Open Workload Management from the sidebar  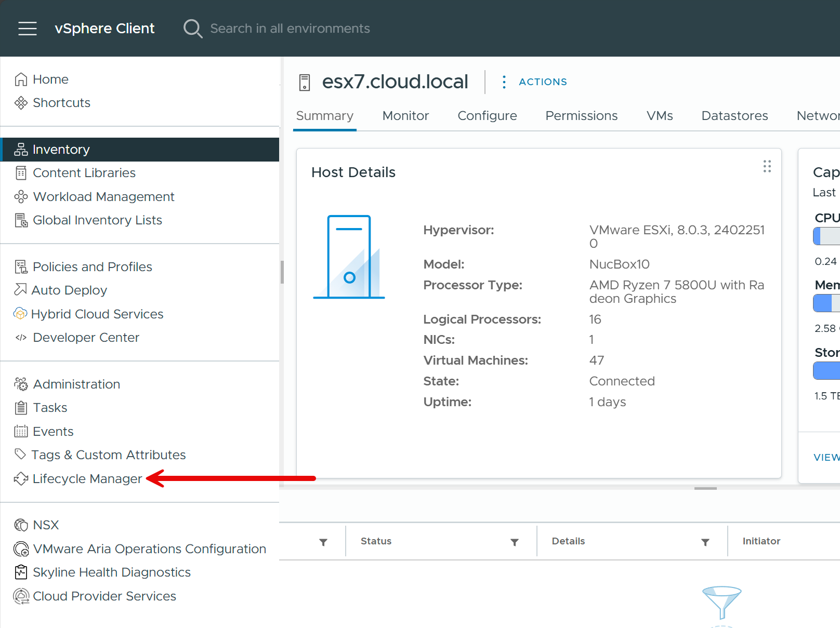click(21, 196)
